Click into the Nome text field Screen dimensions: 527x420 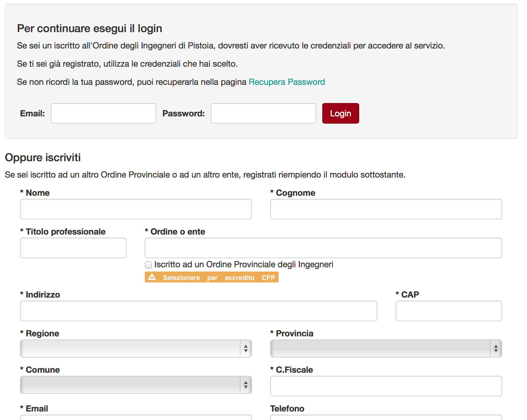coord(136,209)
